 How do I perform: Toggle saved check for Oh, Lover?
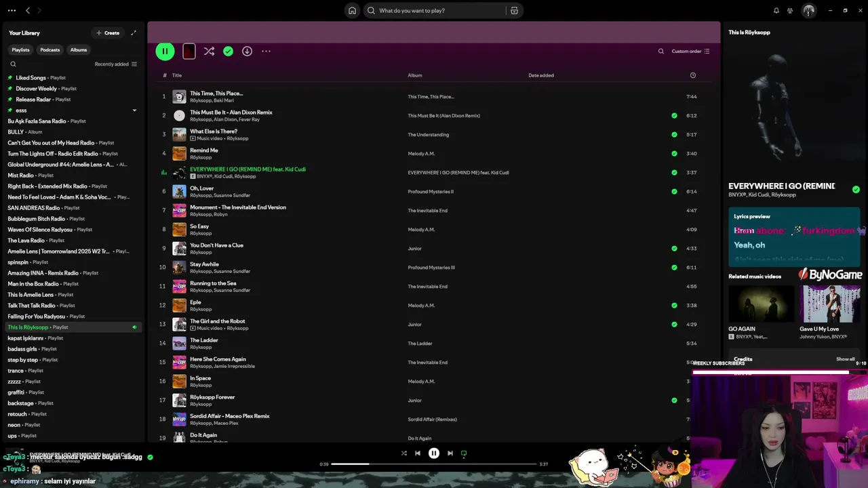click(x=674, y=192)
